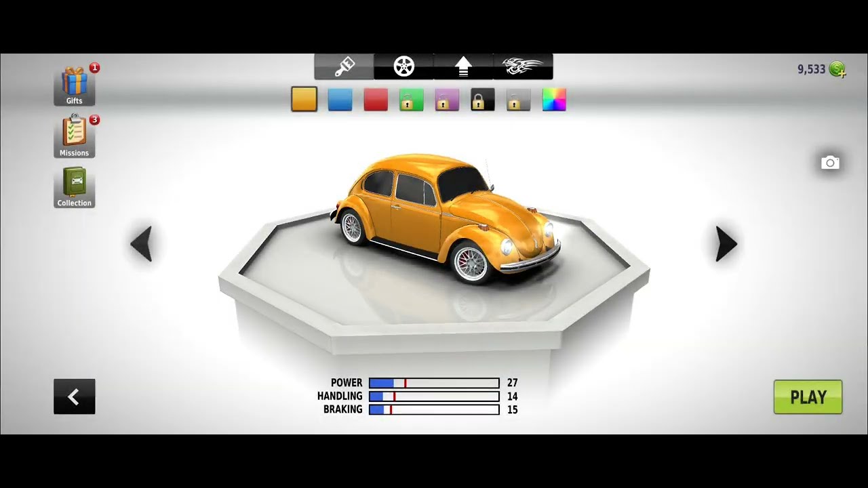Open the car Collection book

pyautogui.click(x=75, y=188)
